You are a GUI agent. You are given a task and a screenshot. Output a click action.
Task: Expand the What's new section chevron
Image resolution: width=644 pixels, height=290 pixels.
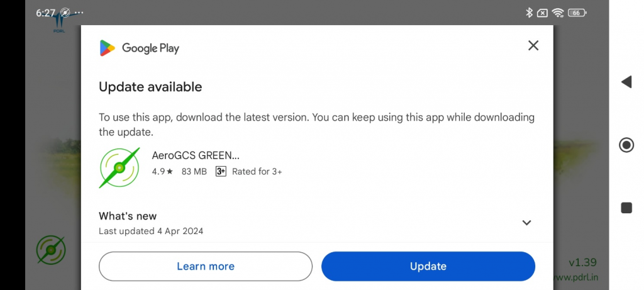(527, 223)
